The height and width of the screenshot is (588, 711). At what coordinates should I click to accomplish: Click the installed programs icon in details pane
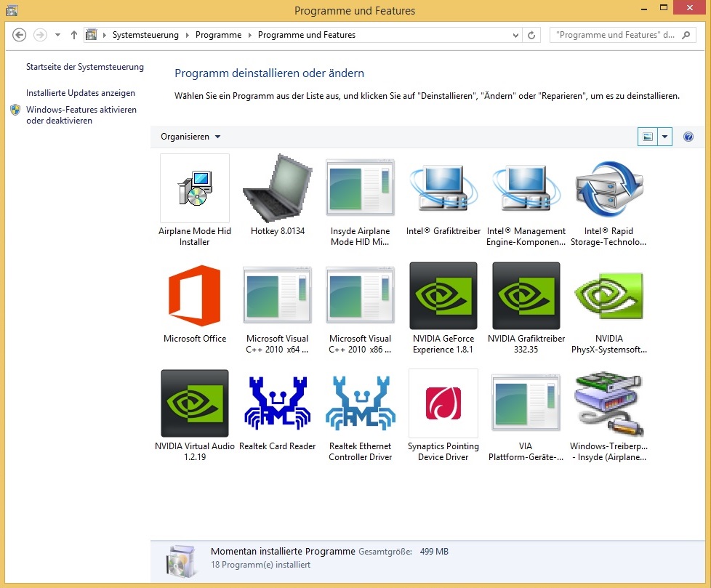(181, 561)
